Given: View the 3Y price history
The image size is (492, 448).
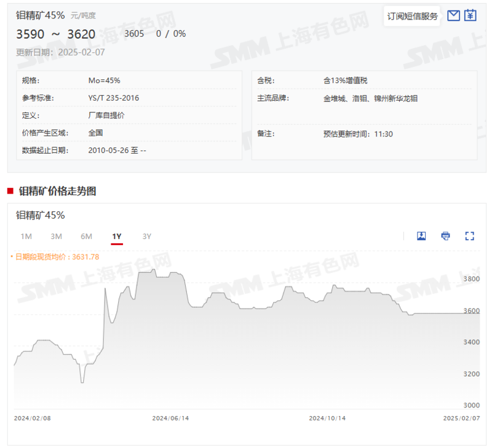Looking at the screenshot, I should (147, 237).
